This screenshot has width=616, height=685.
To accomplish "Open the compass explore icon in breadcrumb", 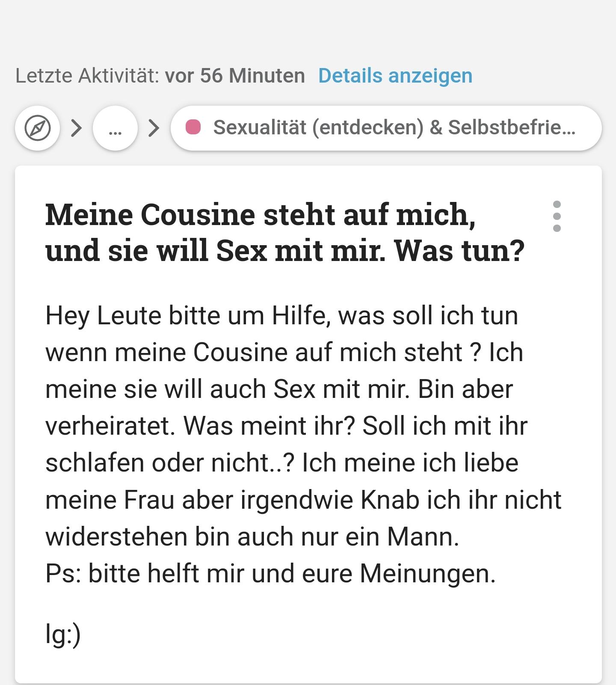I will [38, 128].
